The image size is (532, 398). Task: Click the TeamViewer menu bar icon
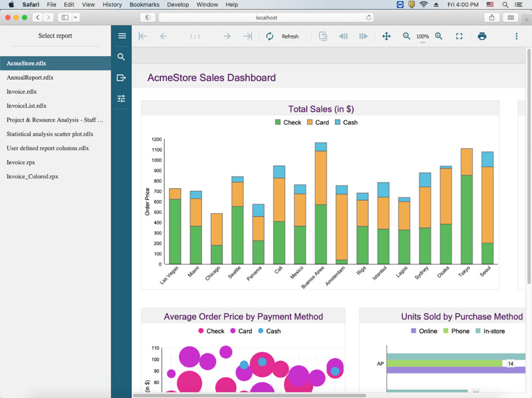point(400,5)
